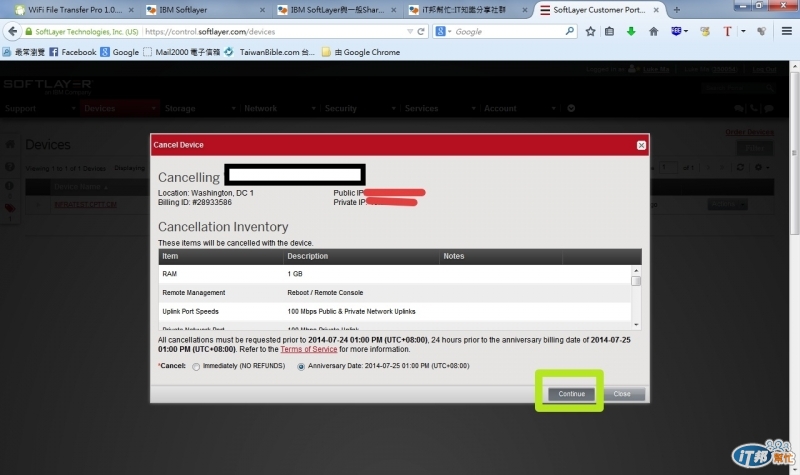Open the Google Chrome bookmarks folder
This screenshot has width=800, height=475.
coord(361,52)
